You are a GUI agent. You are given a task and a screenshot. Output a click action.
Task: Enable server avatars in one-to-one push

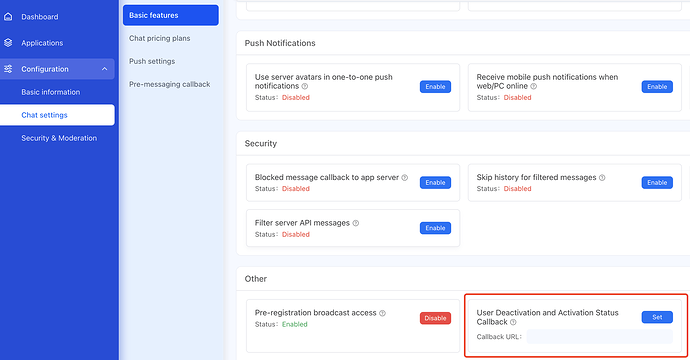[x=435, y=87]
